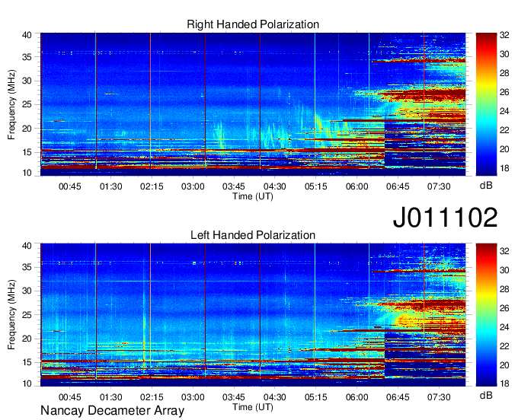Click the 15 MHz tick on top plot
This screenshot has width=518, height=420.
tap(27, 152)
